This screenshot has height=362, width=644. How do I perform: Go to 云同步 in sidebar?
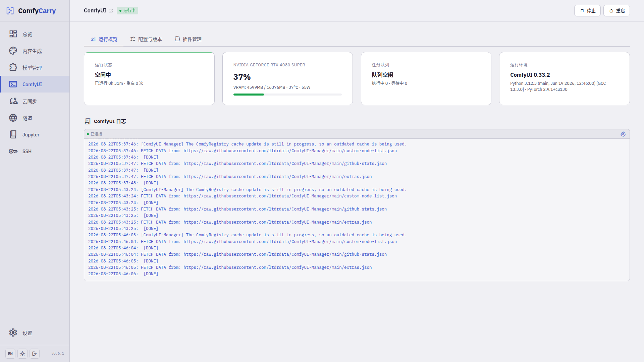click(35, 101)
